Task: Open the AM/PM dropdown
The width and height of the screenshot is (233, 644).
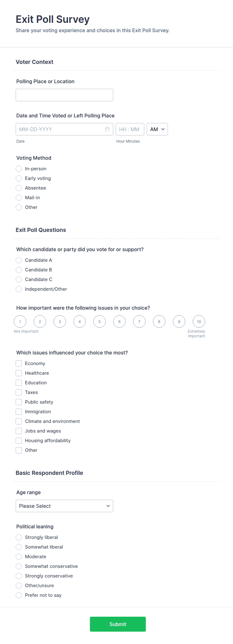Action: coord(157,129)
